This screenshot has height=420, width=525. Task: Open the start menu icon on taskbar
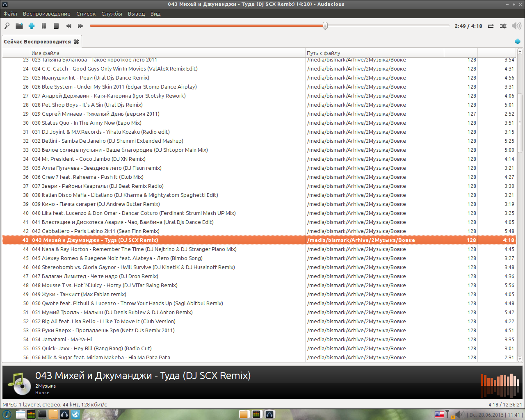click(x=7, y=414)
